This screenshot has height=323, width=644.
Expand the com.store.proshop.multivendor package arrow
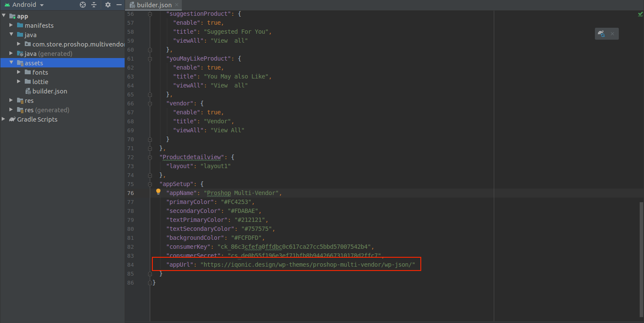(x=19, y=44)
